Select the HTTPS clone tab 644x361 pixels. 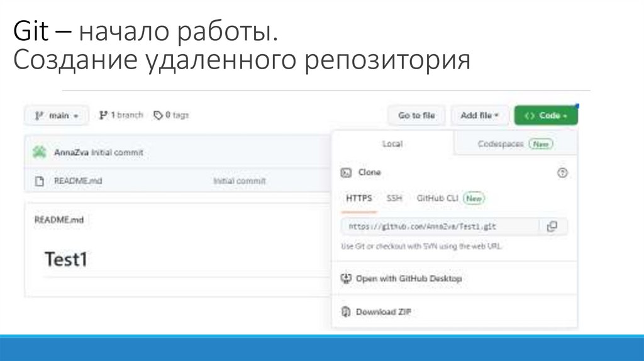pyautogui.click(x=358, y=198)
